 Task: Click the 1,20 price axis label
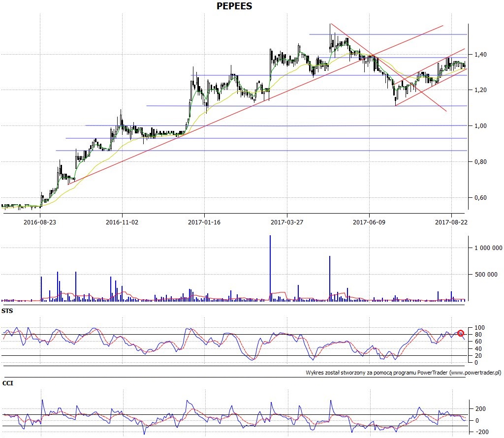coord(481,90)
